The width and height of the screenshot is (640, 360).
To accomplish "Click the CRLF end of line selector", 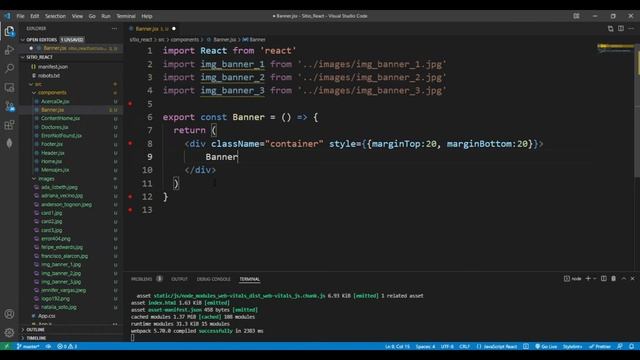I will 464,346.
